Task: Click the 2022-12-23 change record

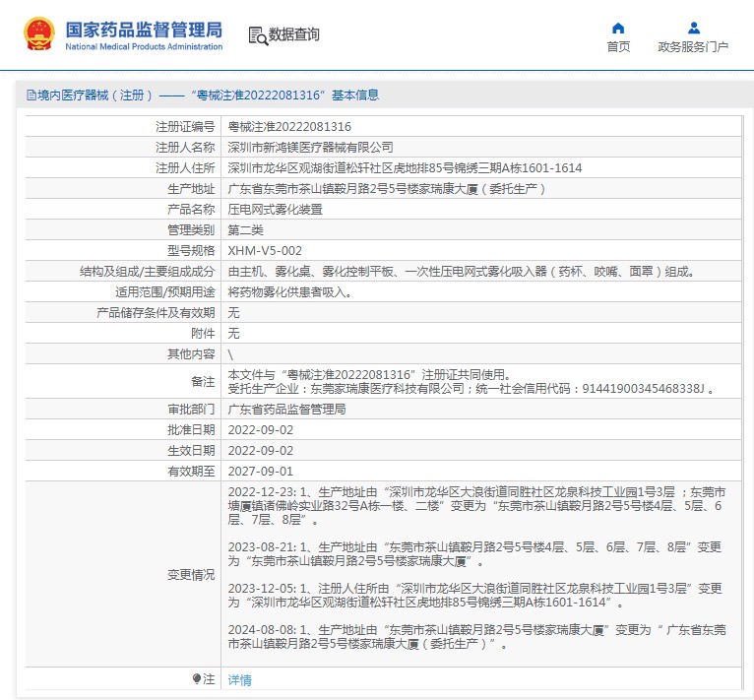Action: [x=476, y=506]
